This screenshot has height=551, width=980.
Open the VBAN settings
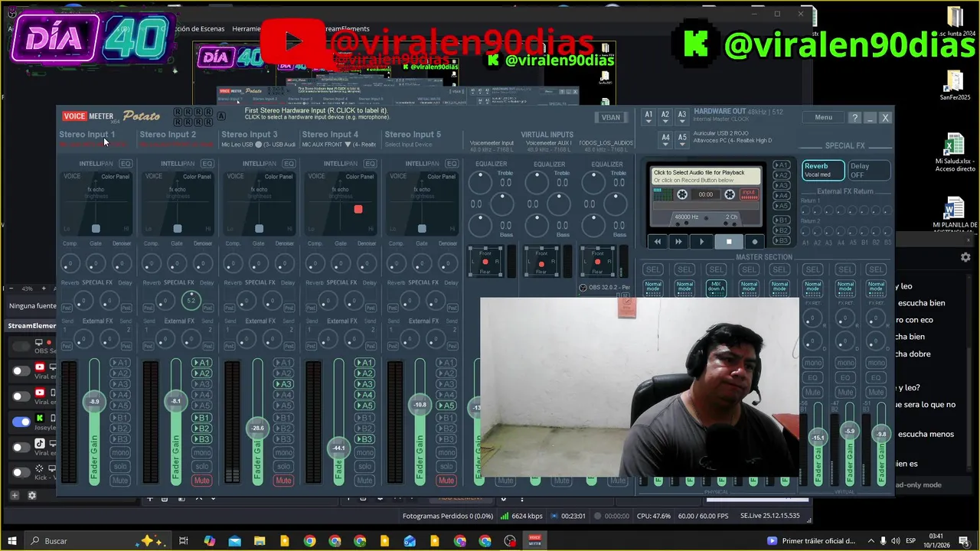point(611,117)
